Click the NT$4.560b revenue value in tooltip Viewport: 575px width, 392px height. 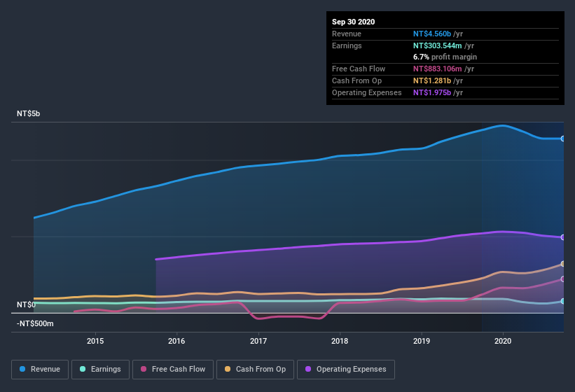432,34
